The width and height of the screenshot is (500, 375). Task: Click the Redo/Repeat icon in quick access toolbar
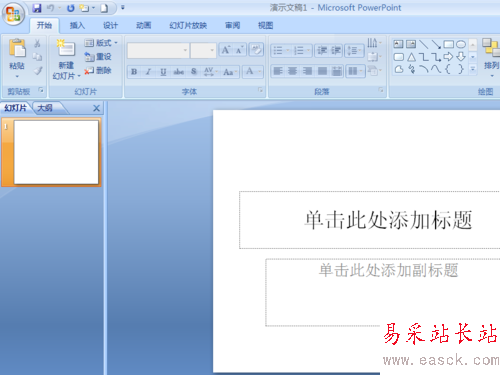70,8
